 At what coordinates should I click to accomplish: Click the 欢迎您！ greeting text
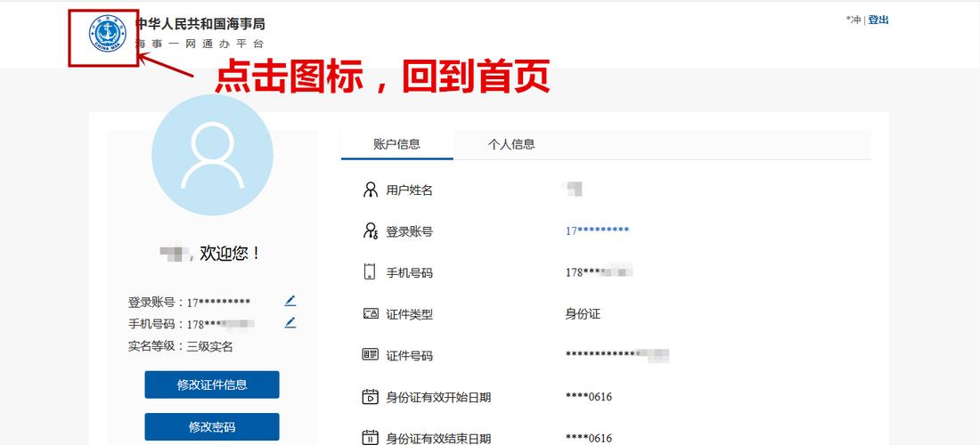229,254
